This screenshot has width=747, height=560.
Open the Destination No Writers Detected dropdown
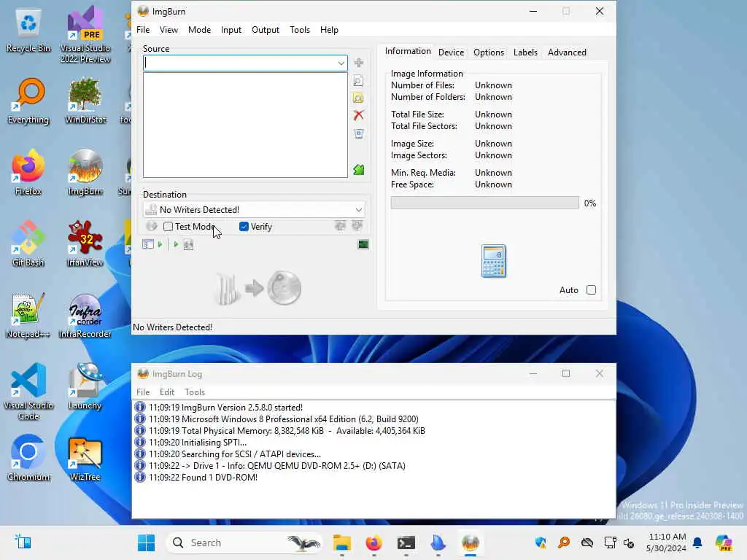255,209
